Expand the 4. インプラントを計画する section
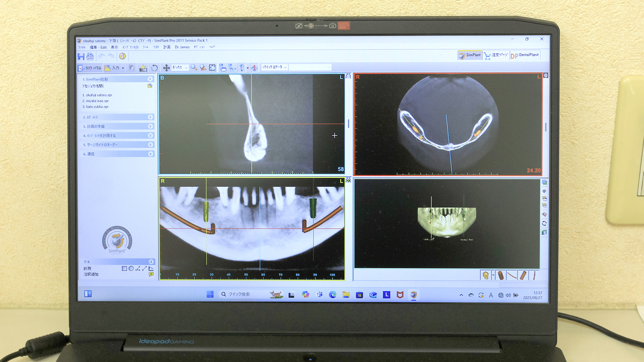Viewport: 644px width, 362px height. [x=150, y=136]
